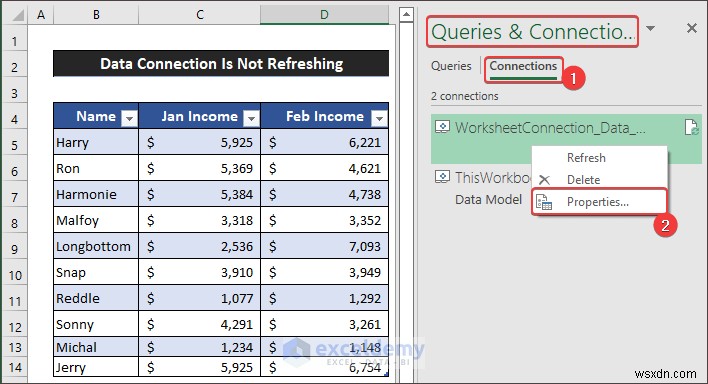Click the ThisWorkbook Data Model connection icon
This screenshot has height=384, width=708.
pyautogui.click(x=442, y=177)
